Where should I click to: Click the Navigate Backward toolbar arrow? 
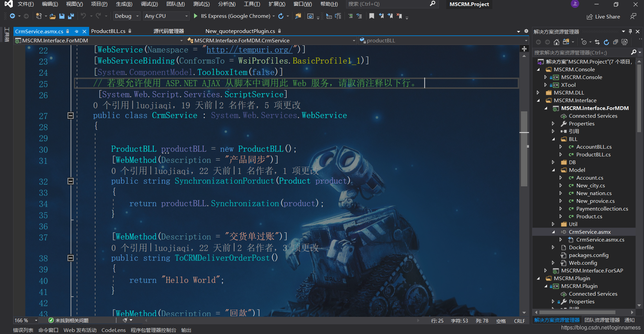pyautogui.click(x=12, y=16)
